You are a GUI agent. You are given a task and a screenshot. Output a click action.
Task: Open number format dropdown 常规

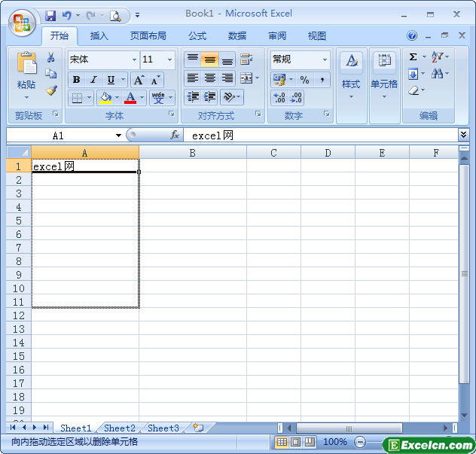[325, 59]
